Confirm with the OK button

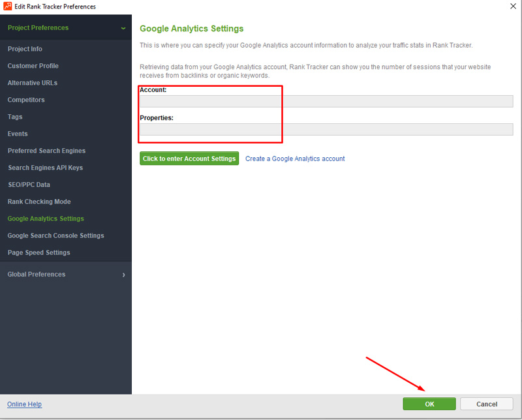(429, 404)
